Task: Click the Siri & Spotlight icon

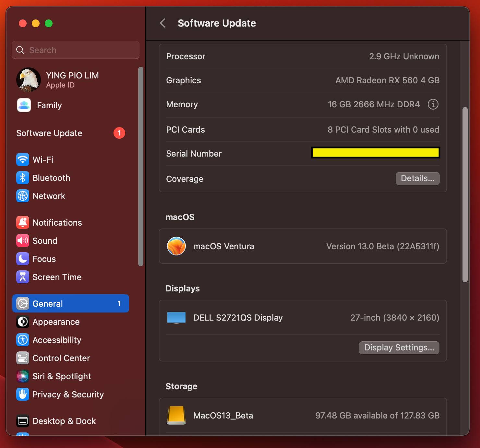Action: 23,376
